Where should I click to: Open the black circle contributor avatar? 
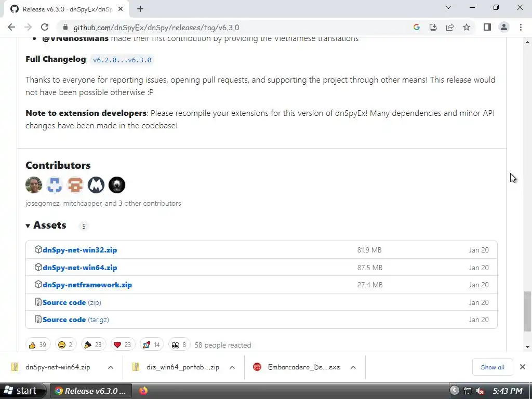click(x=117, y=185)
